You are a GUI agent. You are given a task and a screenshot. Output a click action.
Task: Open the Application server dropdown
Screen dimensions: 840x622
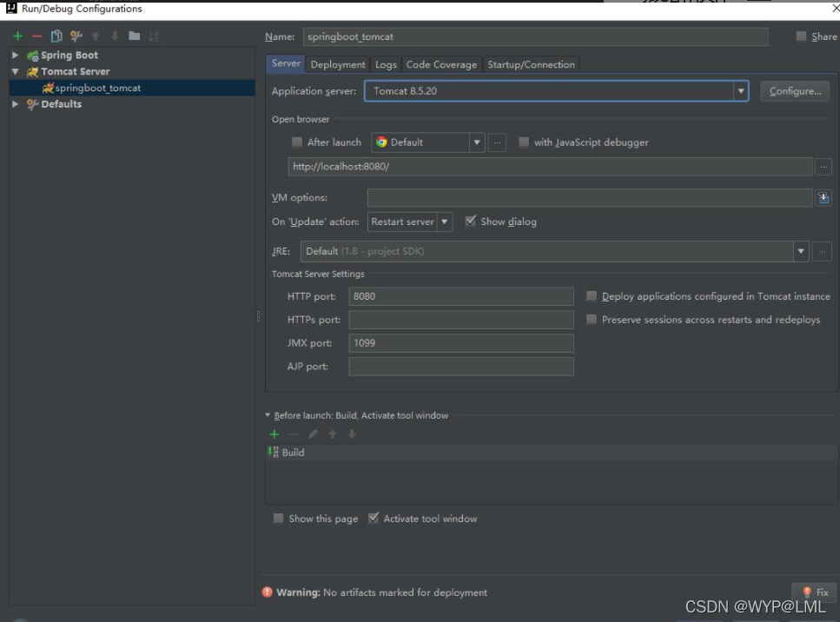[741, 91]
